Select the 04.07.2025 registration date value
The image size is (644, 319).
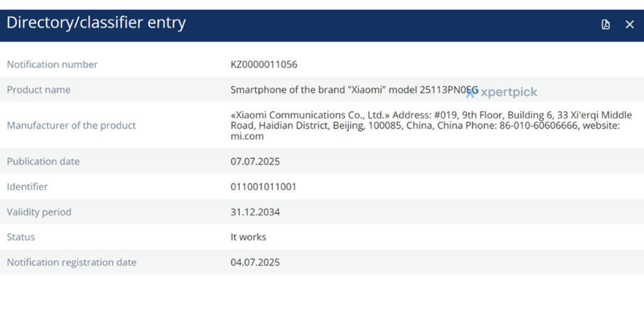click(255, 262)
